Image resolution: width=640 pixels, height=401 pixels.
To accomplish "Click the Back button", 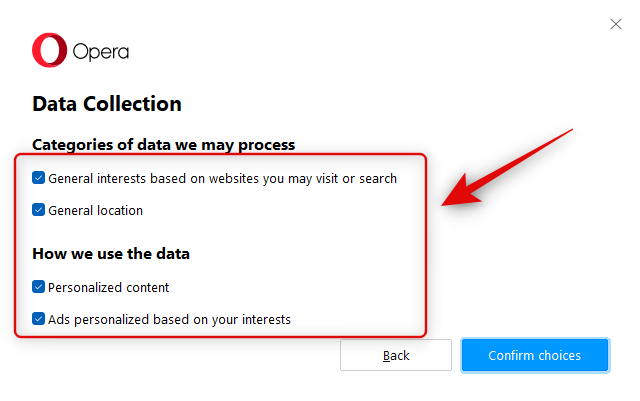I will pyautogui.click(x=396, y=355).
